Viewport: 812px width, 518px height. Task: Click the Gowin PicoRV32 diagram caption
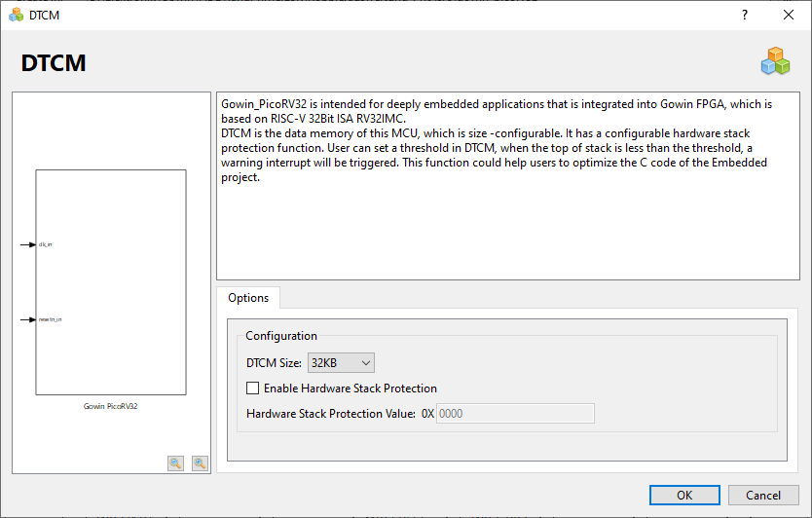pos(111,406)
